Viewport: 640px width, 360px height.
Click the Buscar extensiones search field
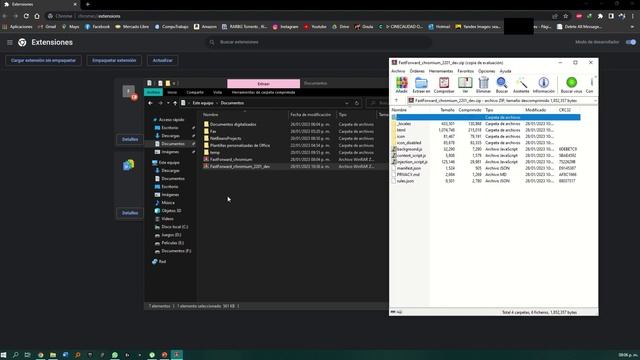tap(318, 42)
